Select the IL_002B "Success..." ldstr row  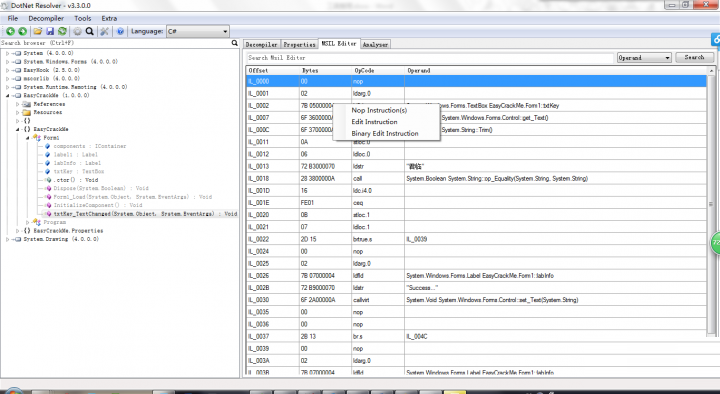click(x=477, y=287)
